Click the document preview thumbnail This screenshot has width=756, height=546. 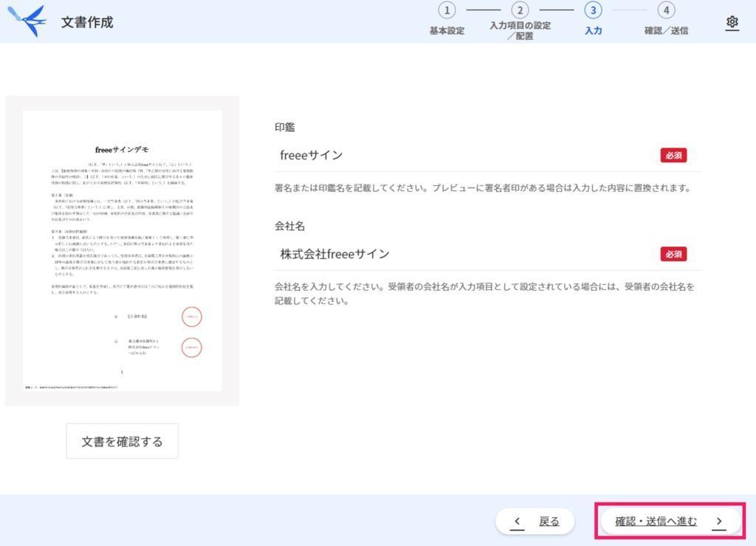[x=122, y=251]
